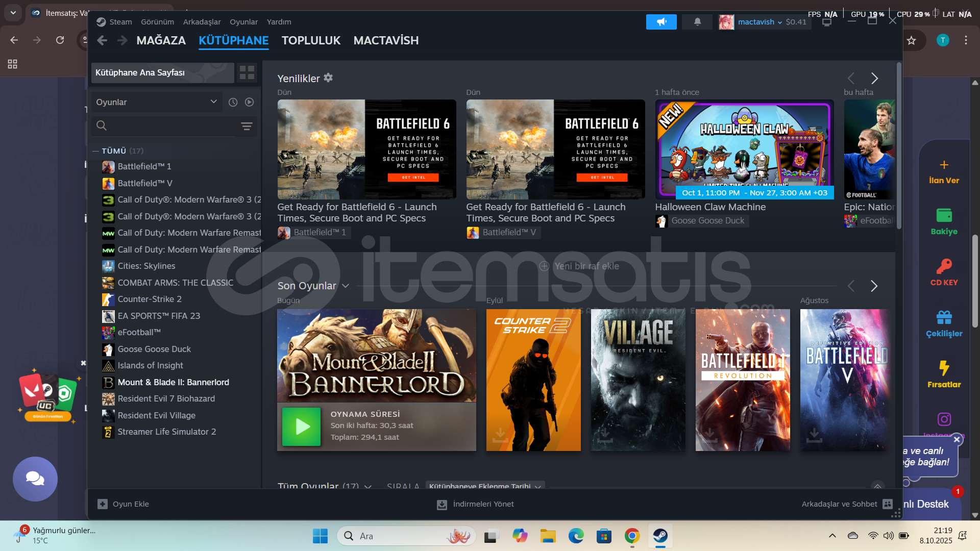
Task: Select Goose Goose Duck in library list
Action: point(154,349)
